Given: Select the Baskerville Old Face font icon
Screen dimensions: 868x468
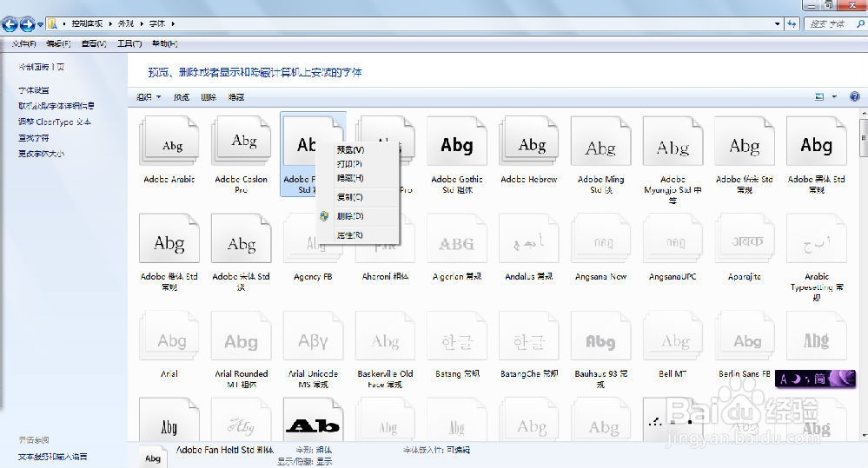Looking at the screenshot, I should pos(385,336).
